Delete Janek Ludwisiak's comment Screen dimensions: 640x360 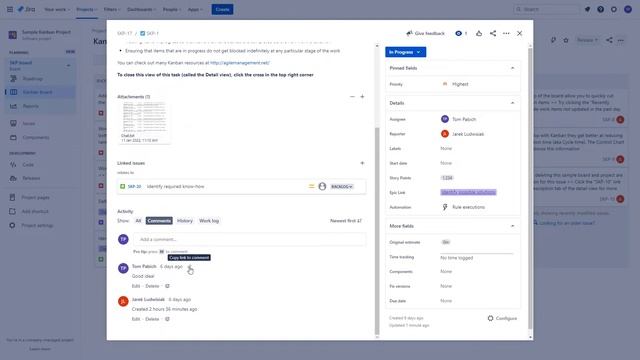click(152, 319)
